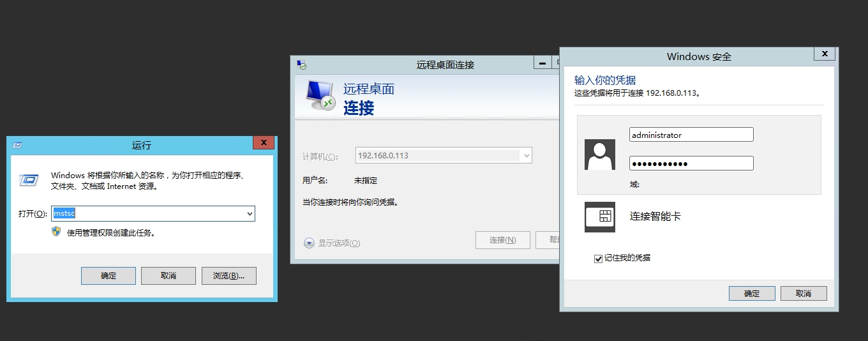The image size is (868, 341).
Task: Click 取消 in Windows Security dialog
Action: click(x=804, y=294)
